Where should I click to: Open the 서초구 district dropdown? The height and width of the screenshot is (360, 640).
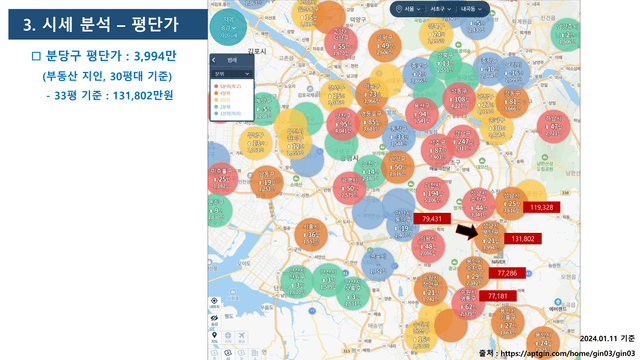pyautogui.click(x=441, y=9)
